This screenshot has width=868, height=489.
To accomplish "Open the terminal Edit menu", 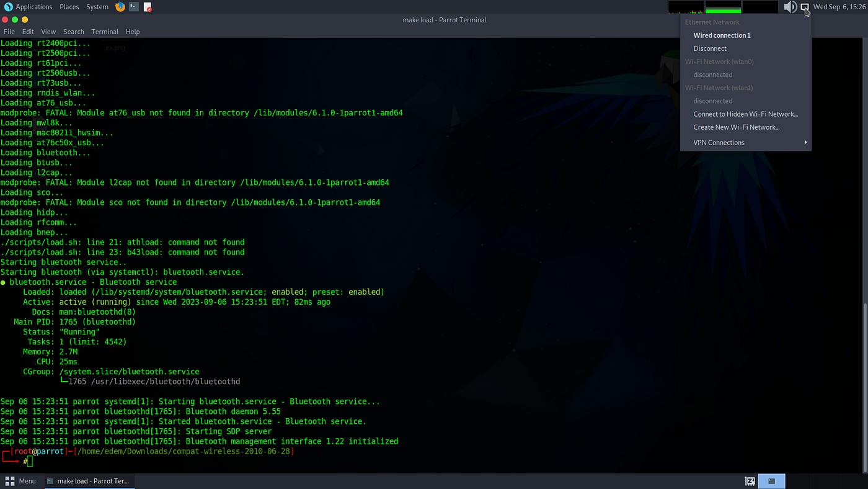I will 28,32.
